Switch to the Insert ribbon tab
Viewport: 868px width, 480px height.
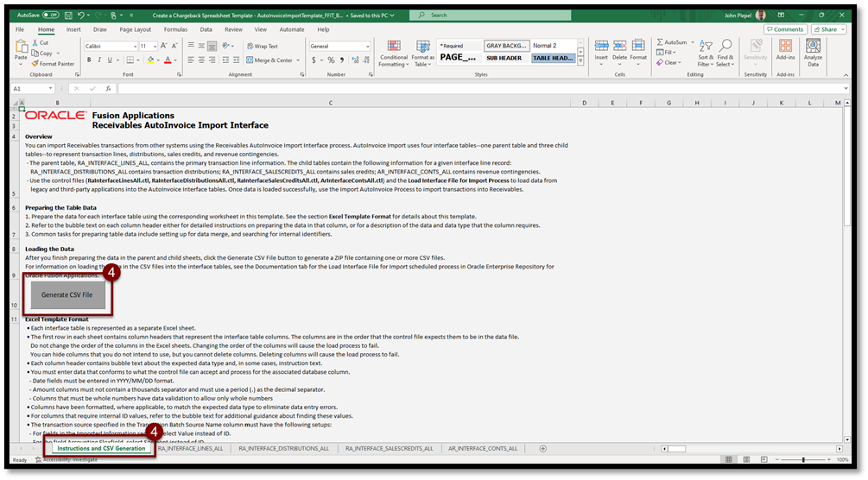pyautogui.click(x=73, y=30)
